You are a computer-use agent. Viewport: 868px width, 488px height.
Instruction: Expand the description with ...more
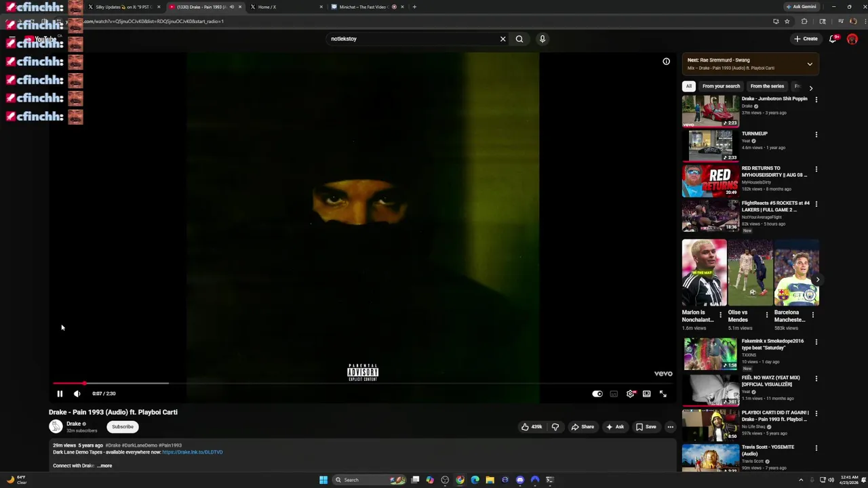coord(104,466)
